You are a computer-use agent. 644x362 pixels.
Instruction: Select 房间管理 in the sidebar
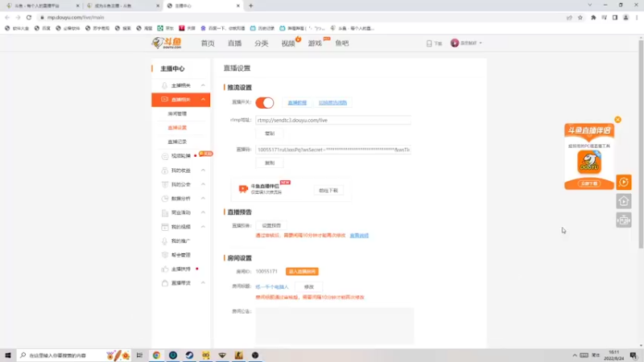[177, 113]
